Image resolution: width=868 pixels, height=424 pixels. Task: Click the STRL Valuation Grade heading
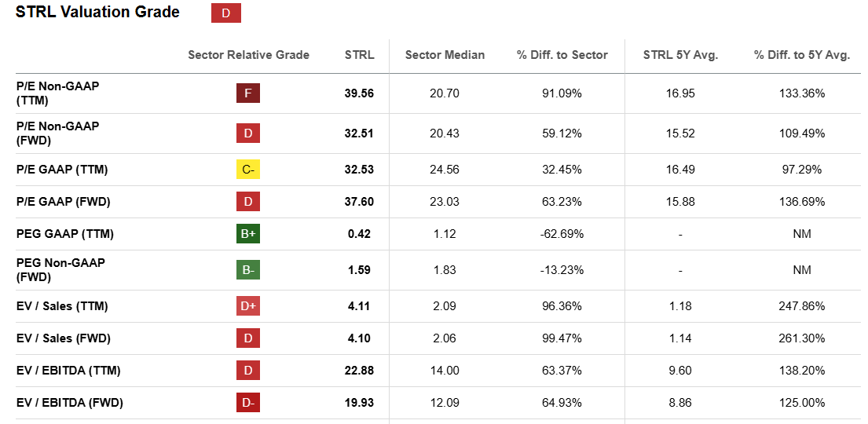pos(97,13)
